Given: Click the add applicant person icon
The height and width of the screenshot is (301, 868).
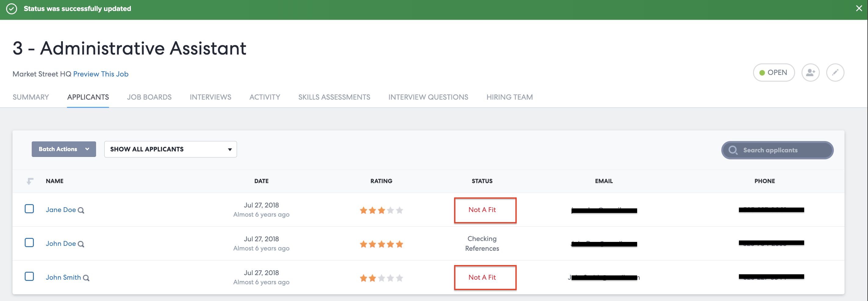Looking at the screenshot, I should (810, 73).
